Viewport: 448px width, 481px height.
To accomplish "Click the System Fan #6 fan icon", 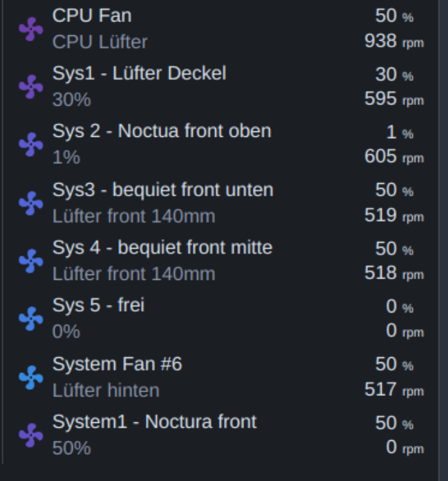I will pos(30,377).
